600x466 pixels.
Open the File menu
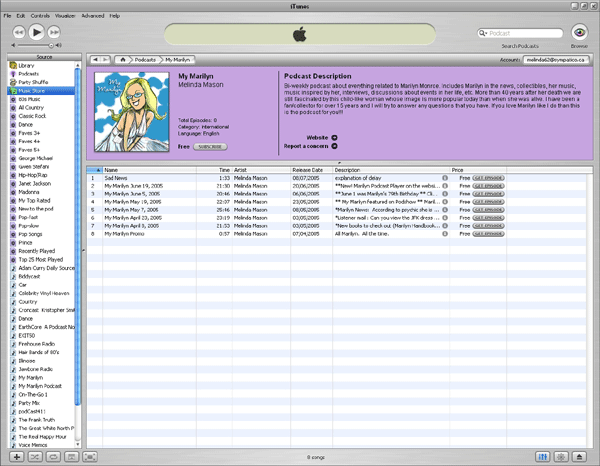point(7,16)
